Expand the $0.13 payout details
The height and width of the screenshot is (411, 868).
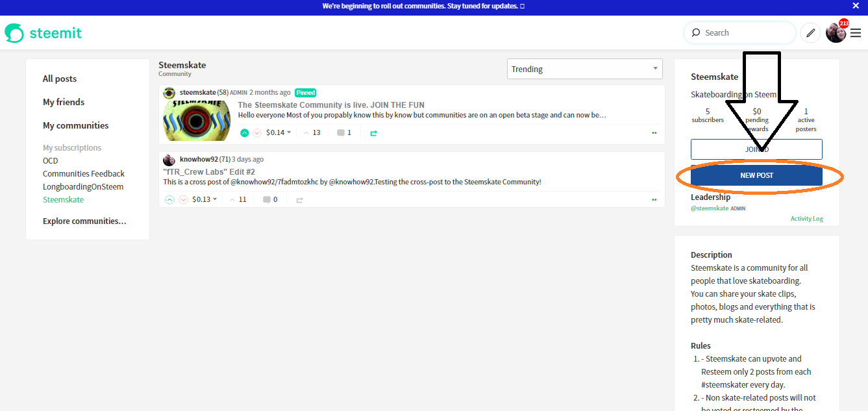point(205,199)
